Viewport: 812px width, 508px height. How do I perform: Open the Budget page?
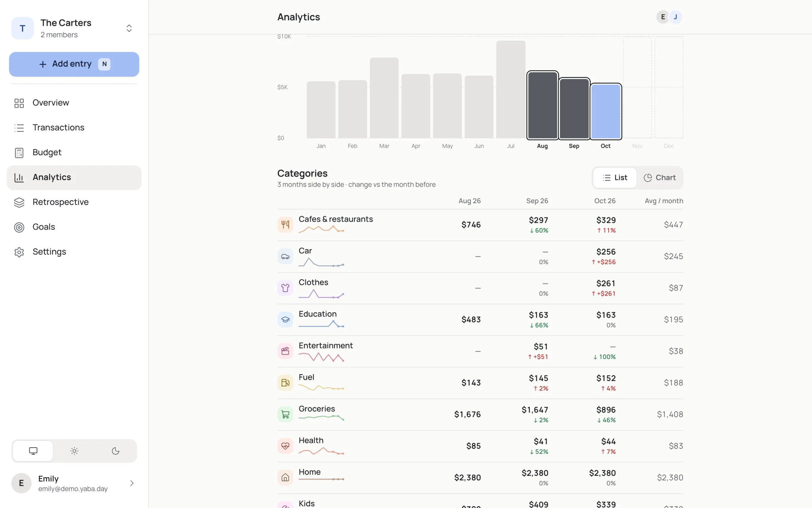coord(74,153)
